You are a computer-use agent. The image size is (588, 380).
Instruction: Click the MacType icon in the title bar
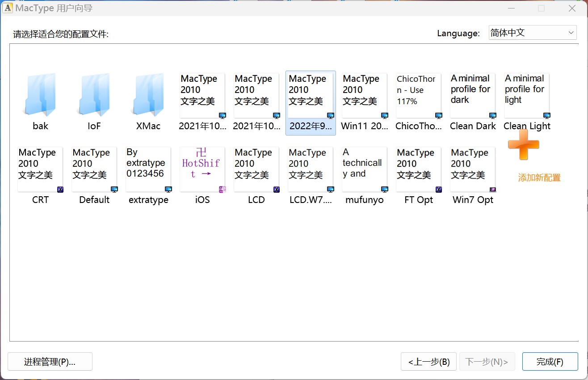click(x=8, y=8)
